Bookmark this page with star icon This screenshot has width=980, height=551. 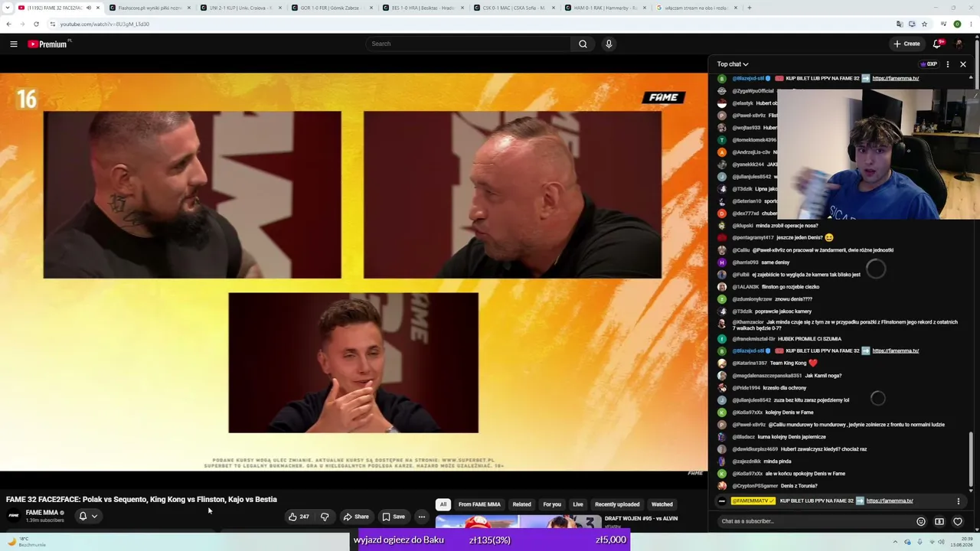923,24
